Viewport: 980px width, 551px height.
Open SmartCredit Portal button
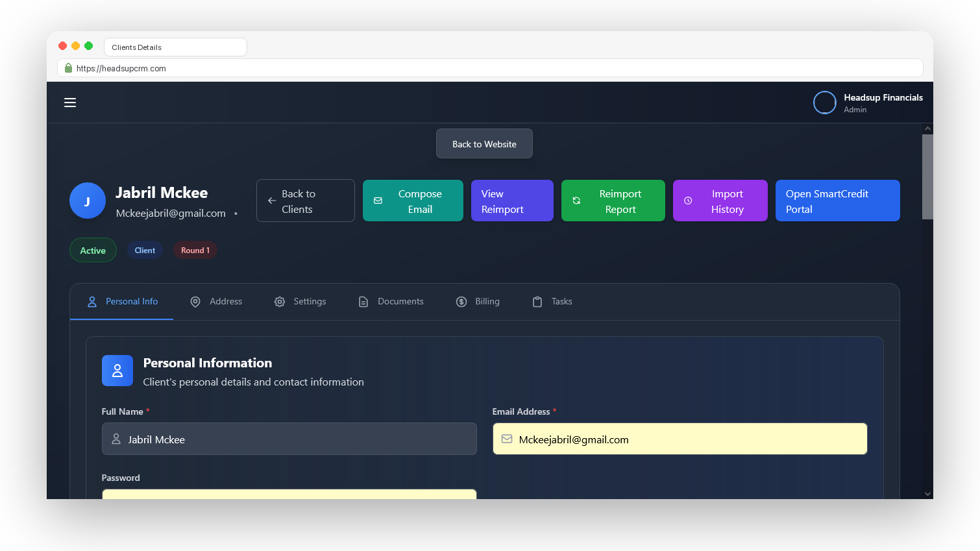[838, 201]
